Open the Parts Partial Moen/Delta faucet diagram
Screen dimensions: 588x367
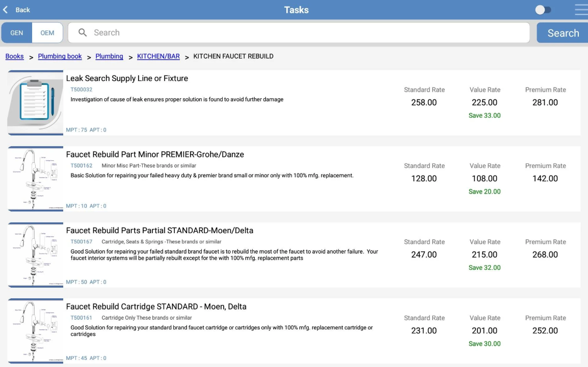coord(35,255)
